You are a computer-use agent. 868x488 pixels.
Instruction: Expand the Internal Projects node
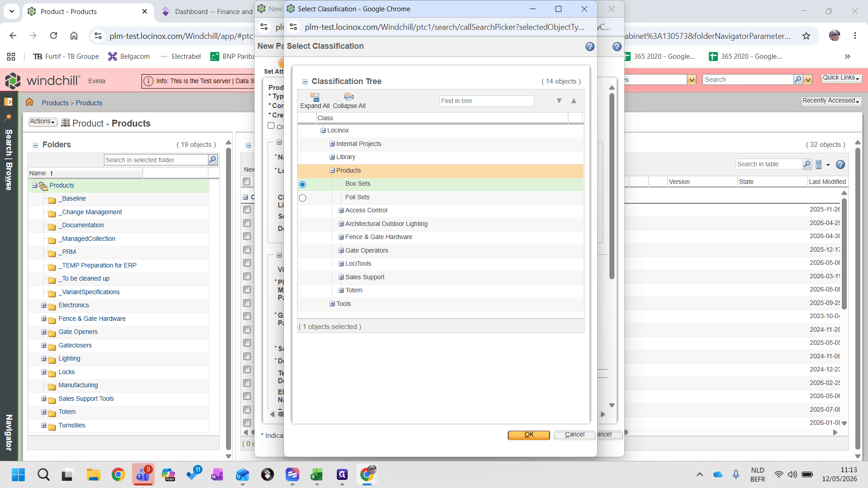pos(332,144)
